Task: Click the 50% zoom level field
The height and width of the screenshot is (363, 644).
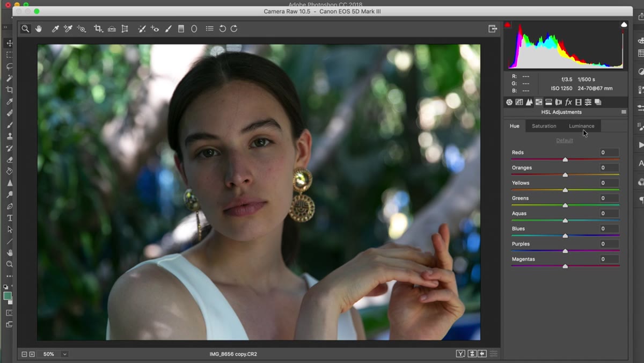Action: 49,354
